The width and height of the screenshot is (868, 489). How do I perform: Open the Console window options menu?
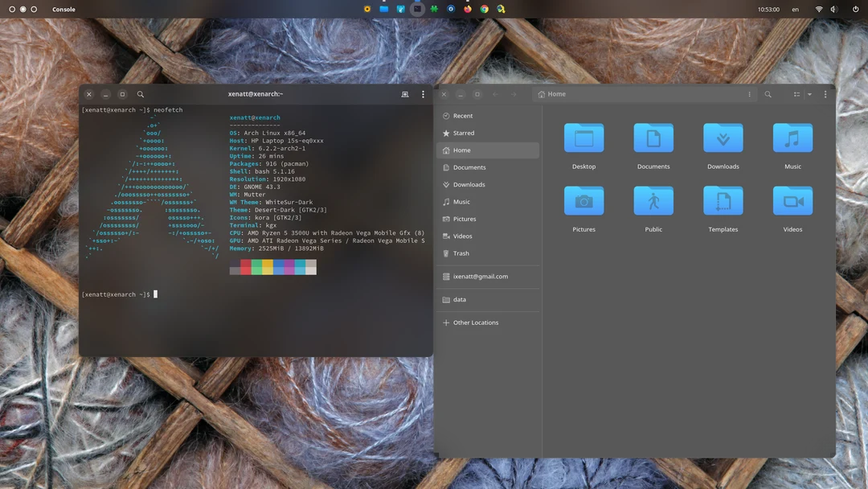click(423, 94)
